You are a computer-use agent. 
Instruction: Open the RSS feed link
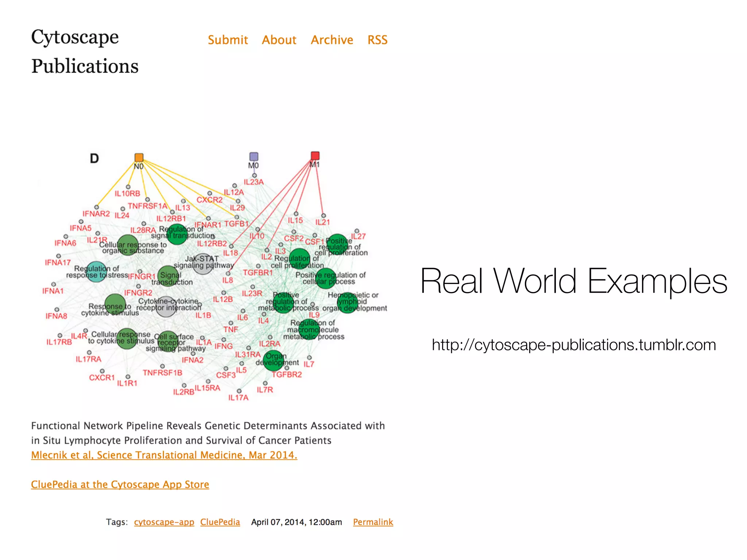click(x=378, y=40)
